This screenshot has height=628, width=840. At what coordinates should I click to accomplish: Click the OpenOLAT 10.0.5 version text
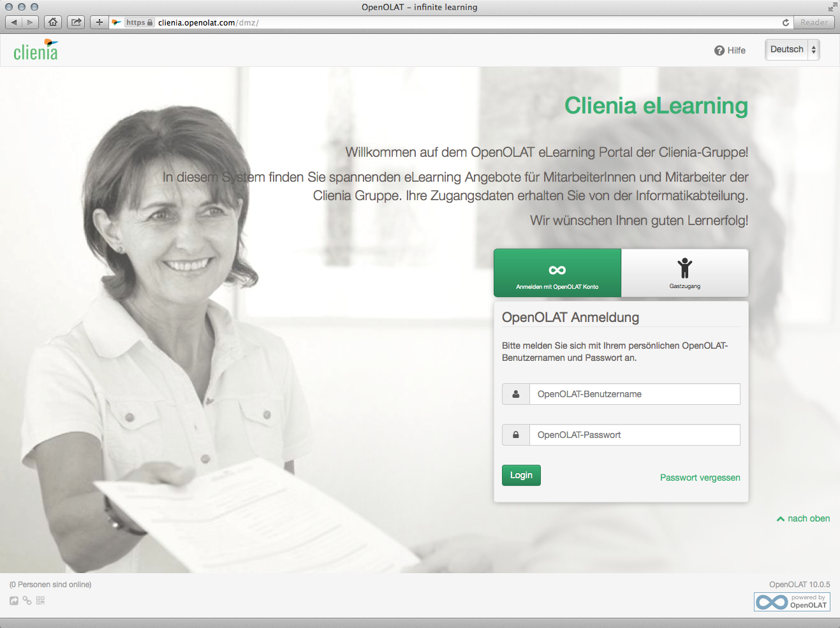coord(800,584)
